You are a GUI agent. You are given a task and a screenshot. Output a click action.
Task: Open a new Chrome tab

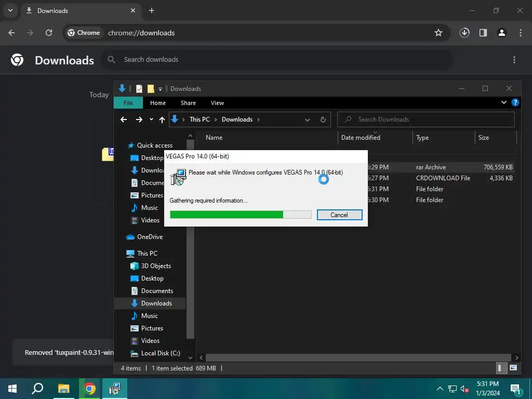pyautogui.click(x=152, y=10)
